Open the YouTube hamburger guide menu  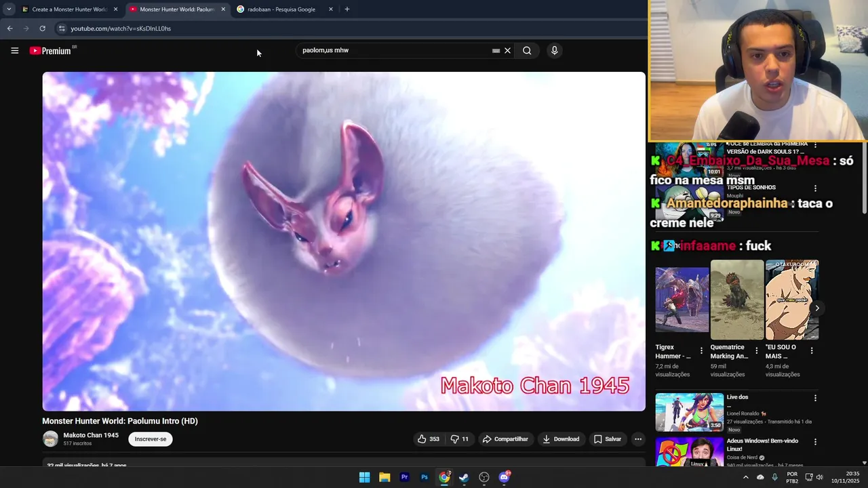[15, 51]
